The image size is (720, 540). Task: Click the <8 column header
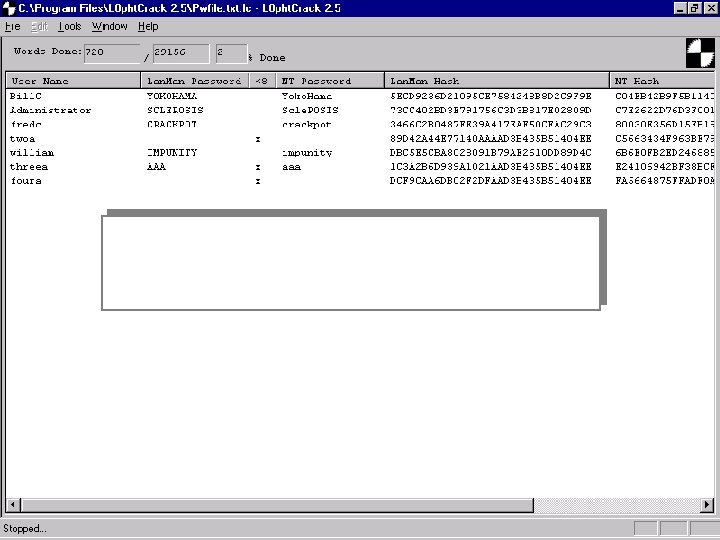[262, 81]
